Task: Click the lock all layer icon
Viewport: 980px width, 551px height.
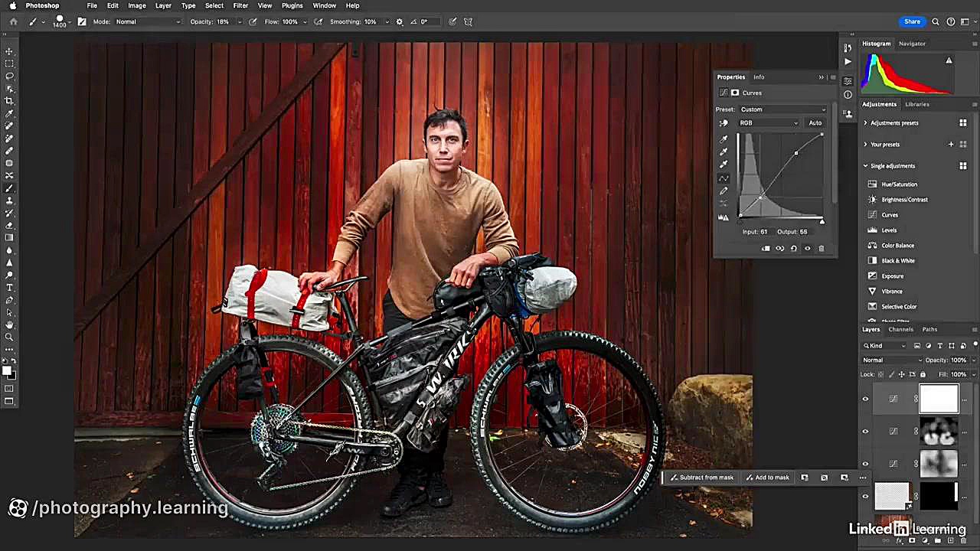Action: (x=923, y=374)
